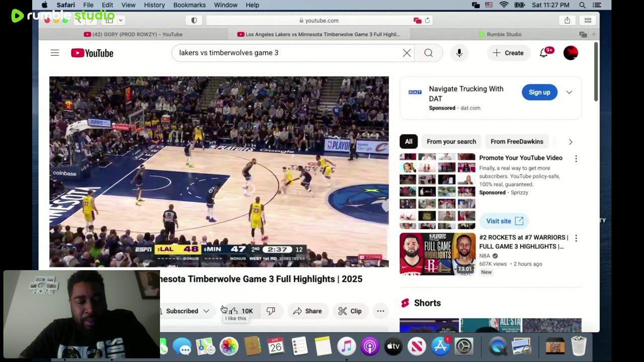Screen dimensions: 644x362
Task: Open the YouTube guide hamburger menu
Action: pyautogui.click(x=55, y=53)
